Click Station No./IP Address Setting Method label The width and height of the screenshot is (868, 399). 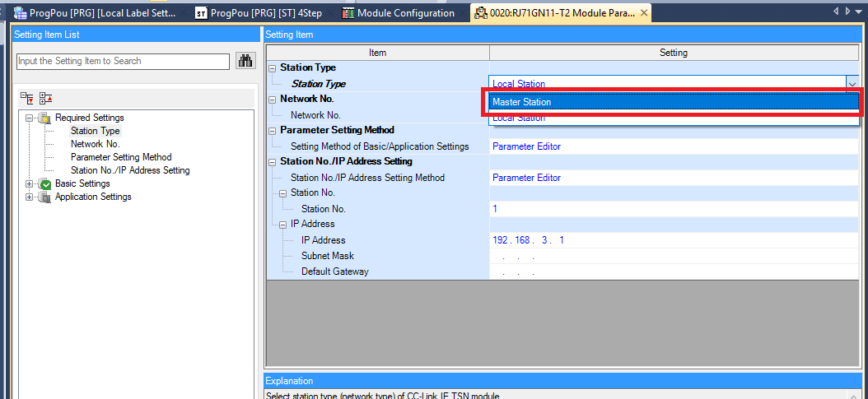[367, 178]
